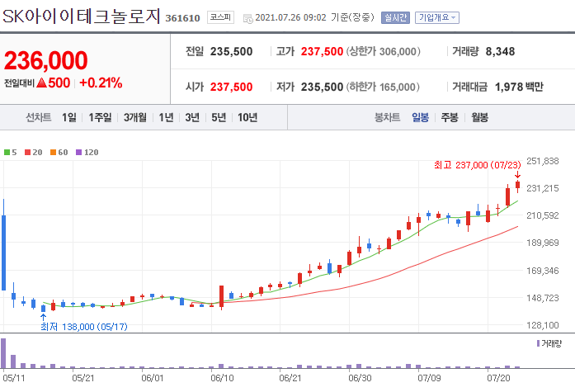Click the 2021.07.26 09:02 timestamp
The height and width of the screenshot is (392, 575).
click(290, 17)
